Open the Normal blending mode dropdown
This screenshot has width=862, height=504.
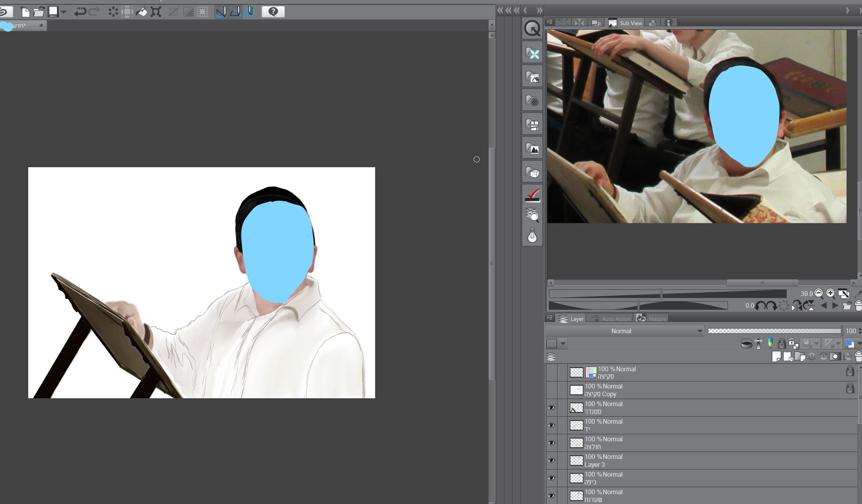(x=624, y=331)
